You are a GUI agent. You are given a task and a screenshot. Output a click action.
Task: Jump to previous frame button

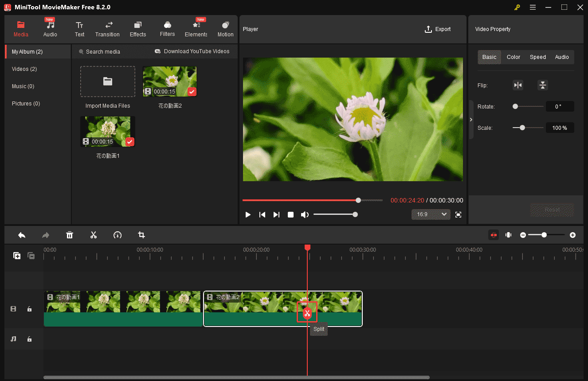click(262, 214)
